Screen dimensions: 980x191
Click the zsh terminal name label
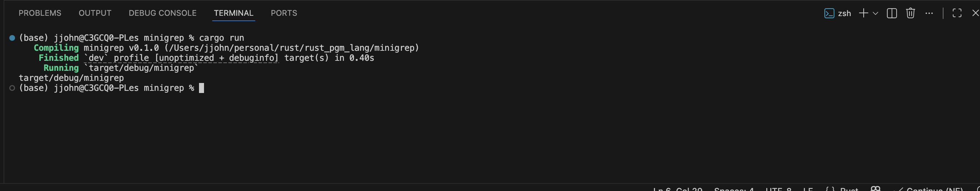tap(844, 13)
